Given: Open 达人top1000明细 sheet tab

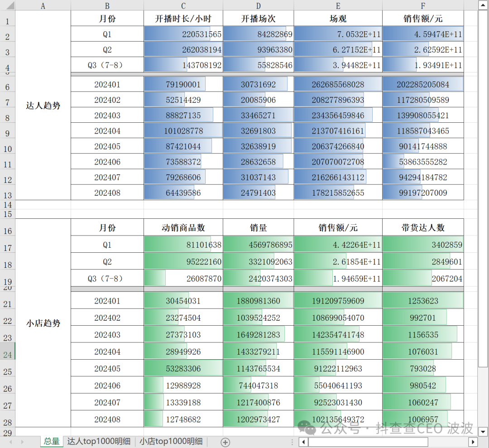Looking at the screenshot, I should [x=99, y=442].
